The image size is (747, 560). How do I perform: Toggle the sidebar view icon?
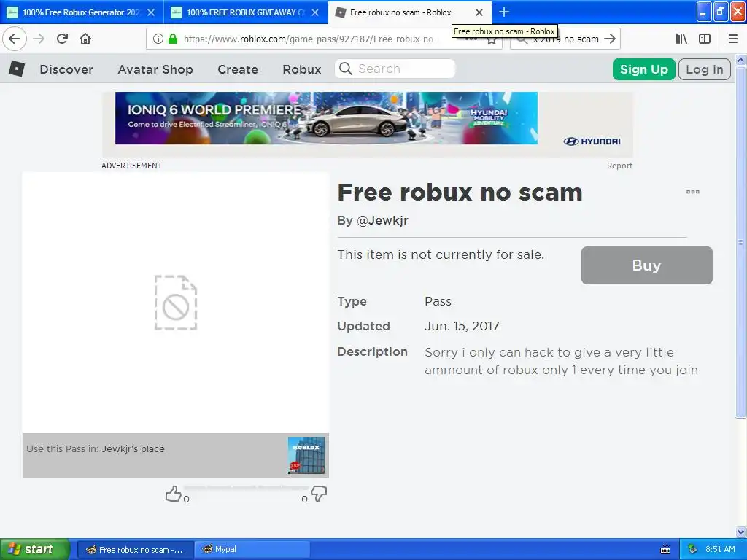click(705, 39)
